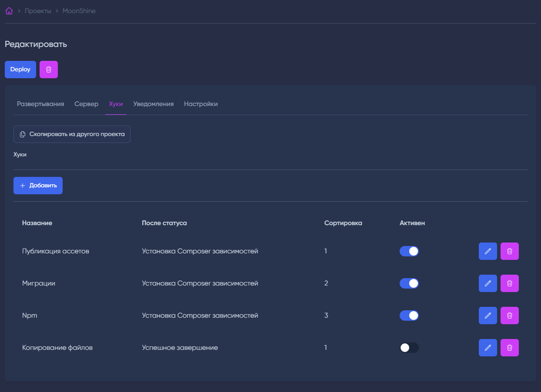Viewport: 541px width, 392px height.
Task: Disable the Npm hook toggle
Action: [409, 316]
